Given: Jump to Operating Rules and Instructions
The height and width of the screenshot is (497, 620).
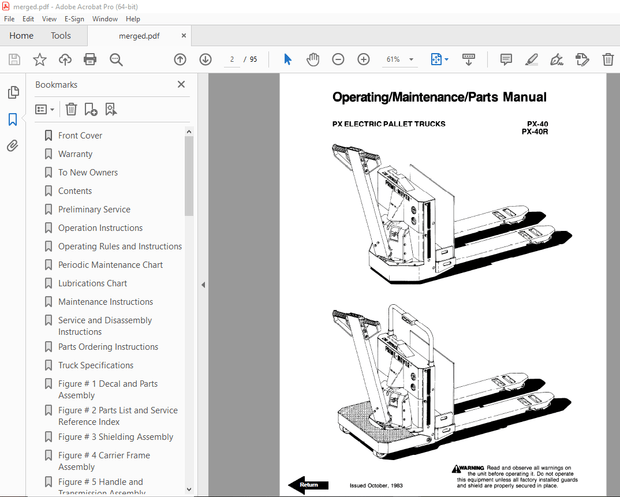Looking at the screenshot, I should (120, 246).
